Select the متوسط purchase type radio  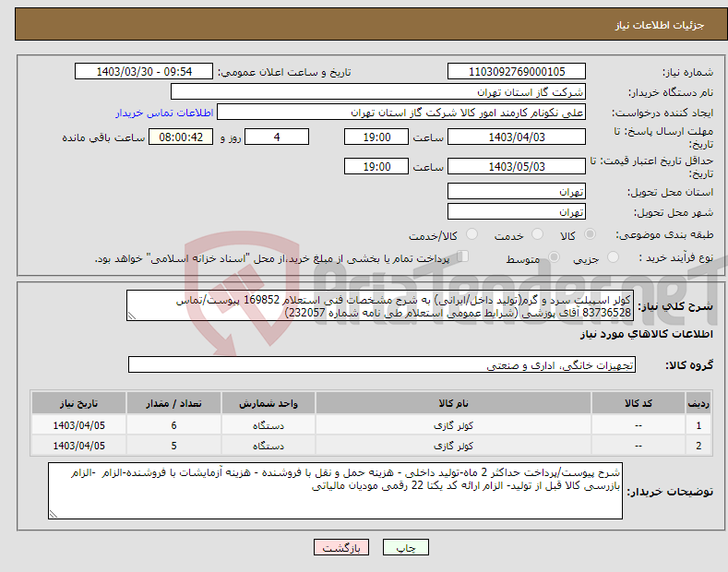pyautogui.click(x=554, y=256)
